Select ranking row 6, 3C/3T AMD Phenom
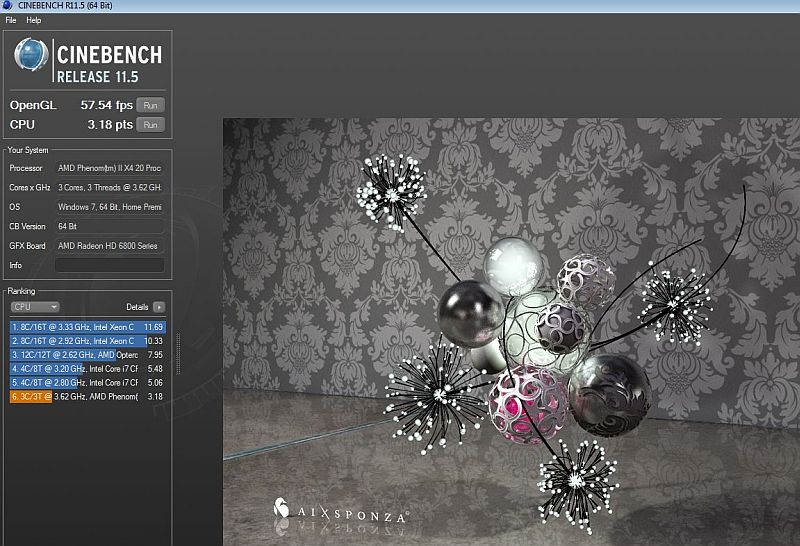 point(87,396)
